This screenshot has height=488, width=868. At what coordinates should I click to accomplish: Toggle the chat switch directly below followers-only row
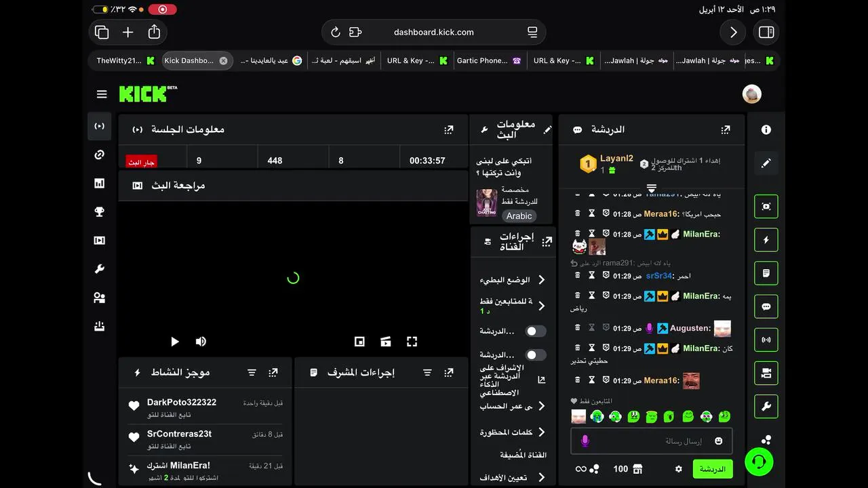536,331
